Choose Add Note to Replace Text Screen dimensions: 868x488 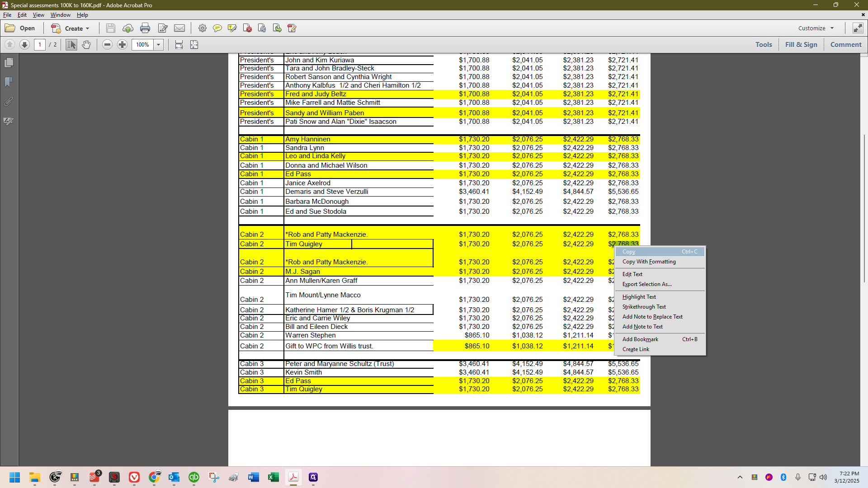(x=660, y=317)
